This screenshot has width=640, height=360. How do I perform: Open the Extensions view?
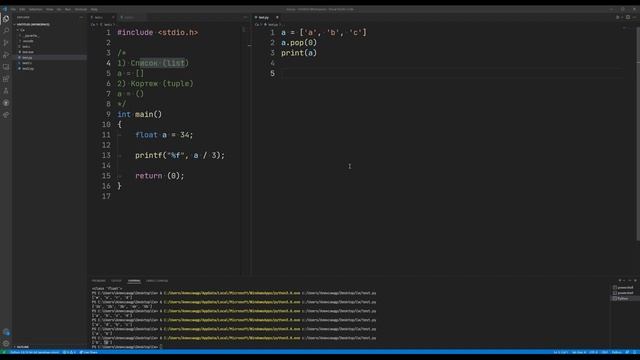6,79
